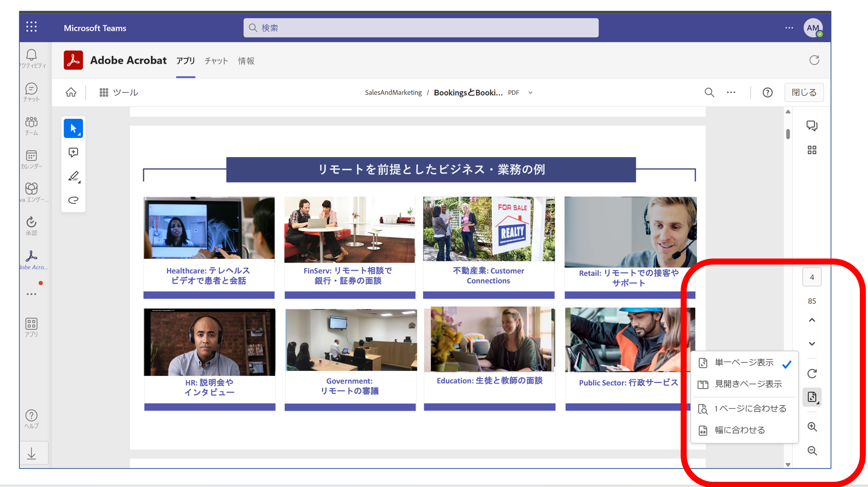Viewport: 868px width, 487px height.
Task: Select the freehand draw loop tool
Action: (x=73, y=200)
